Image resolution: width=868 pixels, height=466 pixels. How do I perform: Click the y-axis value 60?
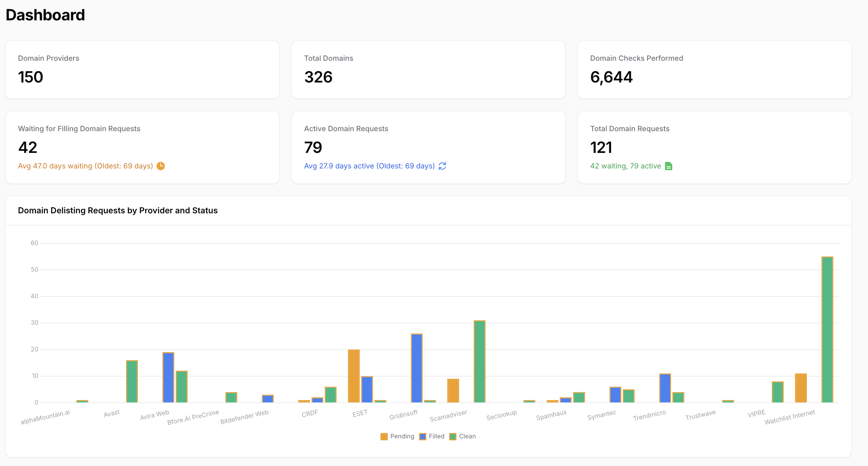(35, 243)
